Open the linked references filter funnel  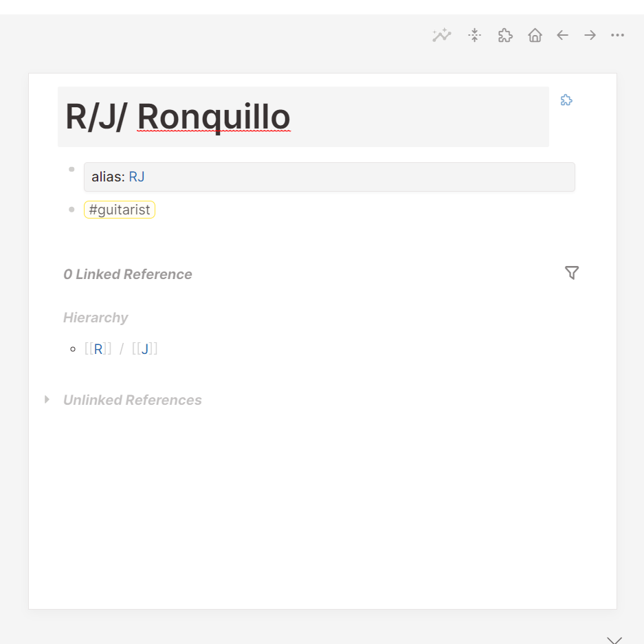pos(572,273)
